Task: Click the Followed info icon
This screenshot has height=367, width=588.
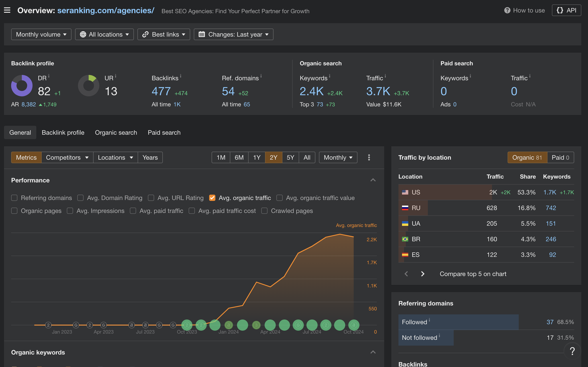Action: point(429,320)
